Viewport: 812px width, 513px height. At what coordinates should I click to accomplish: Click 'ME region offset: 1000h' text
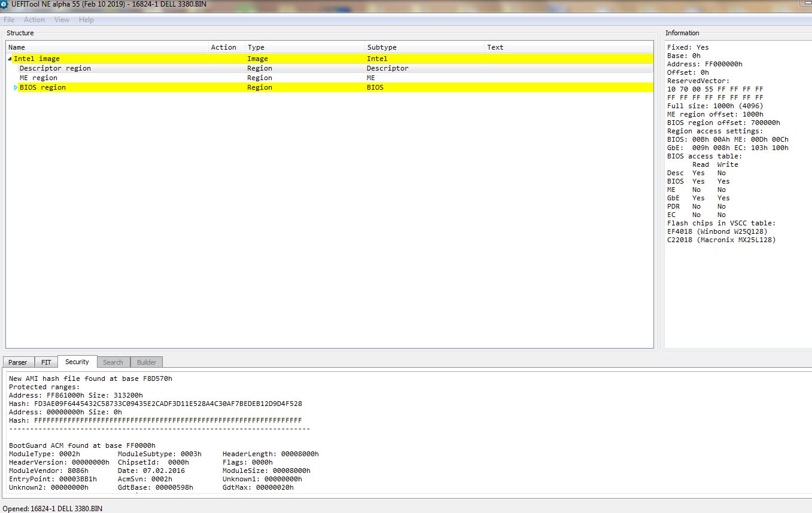point(715,114)
